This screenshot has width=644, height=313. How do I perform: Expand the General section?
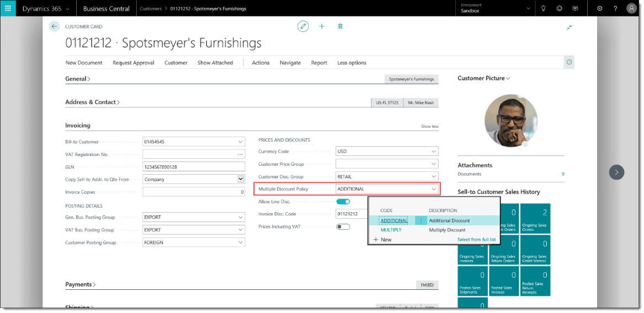coord(78,79)
